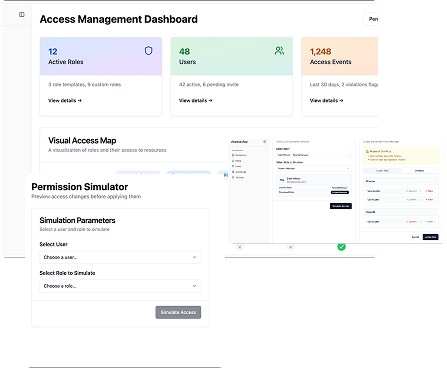Open the Select Role to Simulate dropdown
The width and height of the screenshot is (447, 368).
[120, 286]
